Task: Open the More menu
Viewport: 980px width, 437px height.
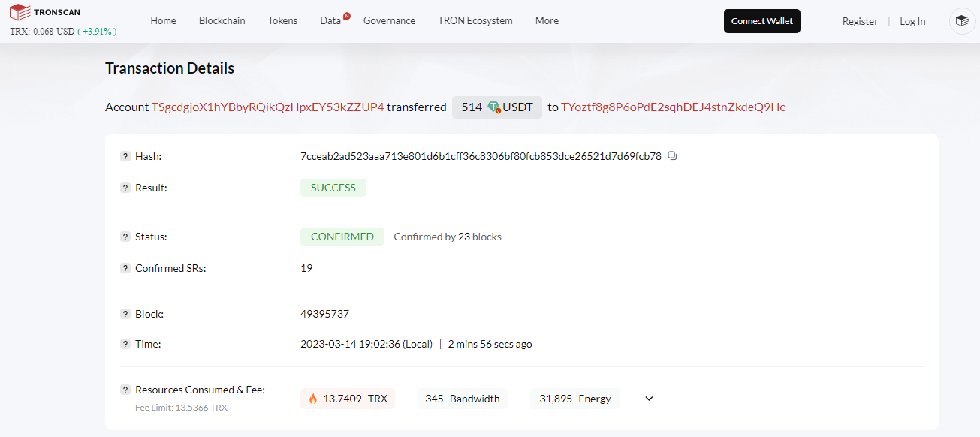Action: [x=547, y=21]
